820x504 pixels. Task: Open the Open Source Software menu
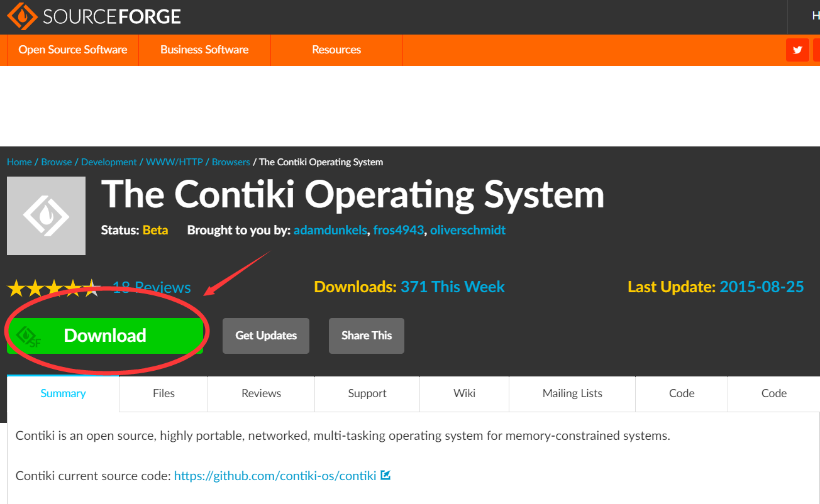72,50
